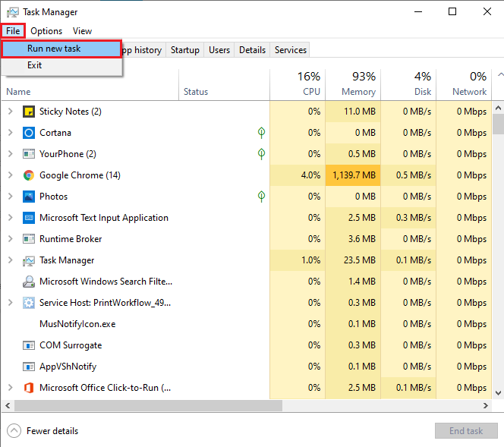Select Run new task from File menu

click(x=54, y=49)
